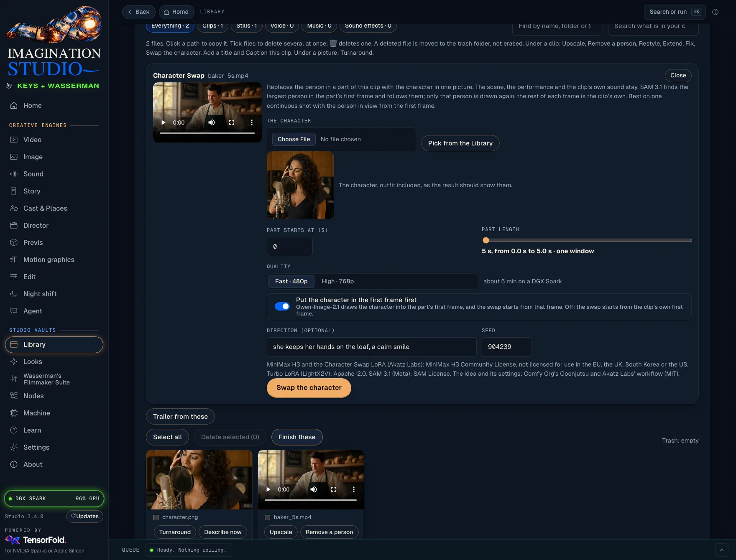Tick the baker_5s.mp4 checkbox

tap(267, 517)
